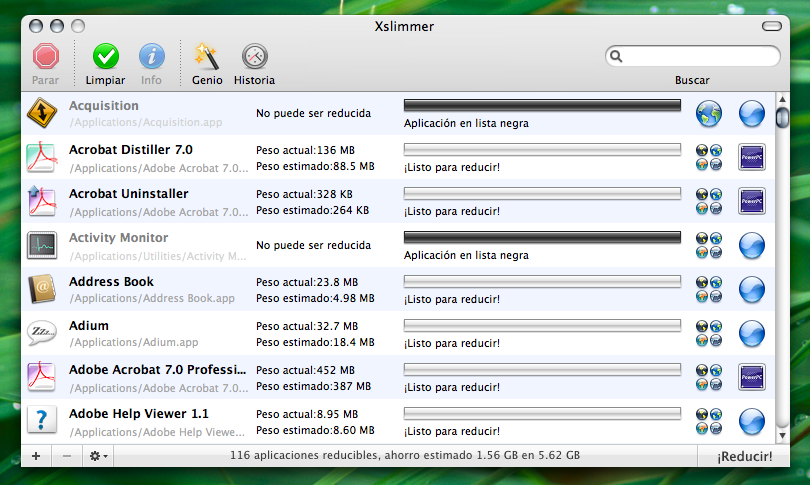Click the progress bar in Adium row
The height and width of the screenshot is (485, 810).
(x=542, y=325)
